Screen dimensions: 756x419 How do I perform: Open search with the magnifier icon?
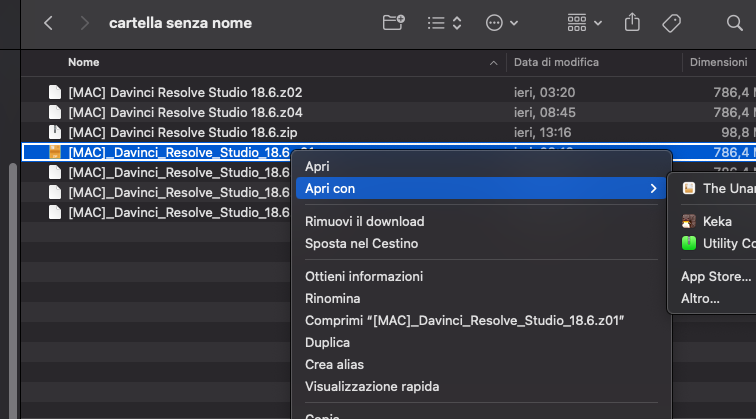point(734,23)
